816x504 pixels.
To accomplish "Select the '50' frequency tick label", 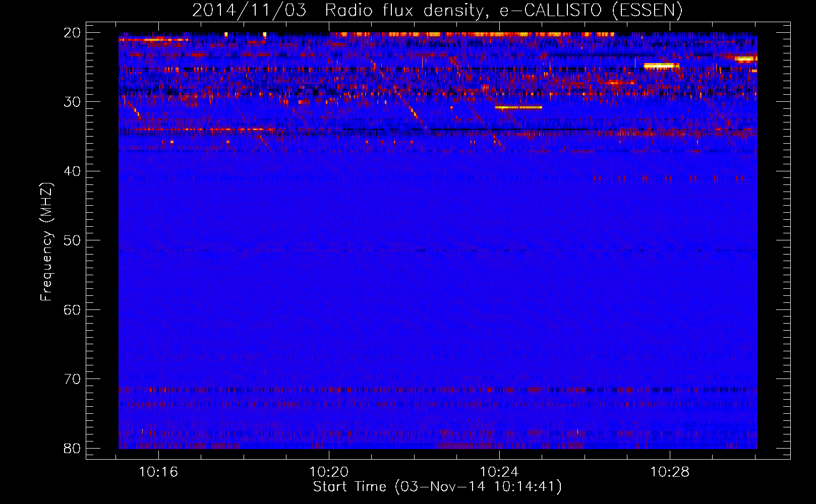I will point(72,240).
